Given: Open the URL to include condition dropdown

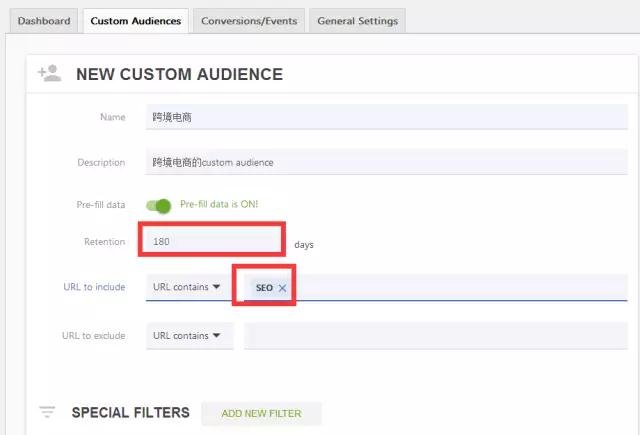Looking at the screenshot, I should (x=188, y=287).
